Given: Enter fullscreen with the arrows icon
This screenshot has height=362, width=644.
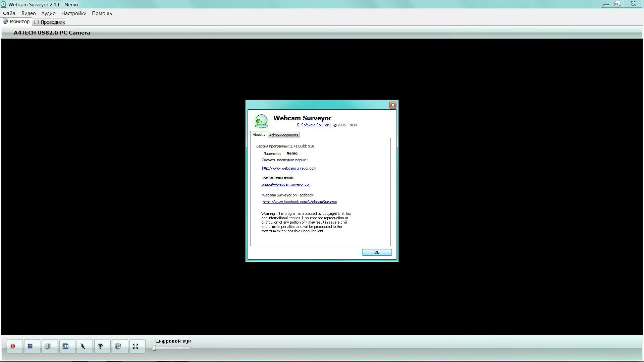Looking at the screenshot, I should click(136, 346).
